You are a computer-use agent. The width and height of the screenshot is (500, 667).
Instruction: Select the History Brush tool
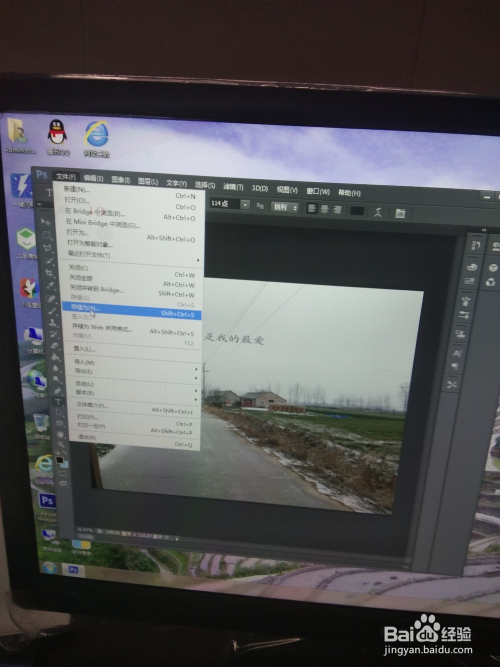point(54,334)
